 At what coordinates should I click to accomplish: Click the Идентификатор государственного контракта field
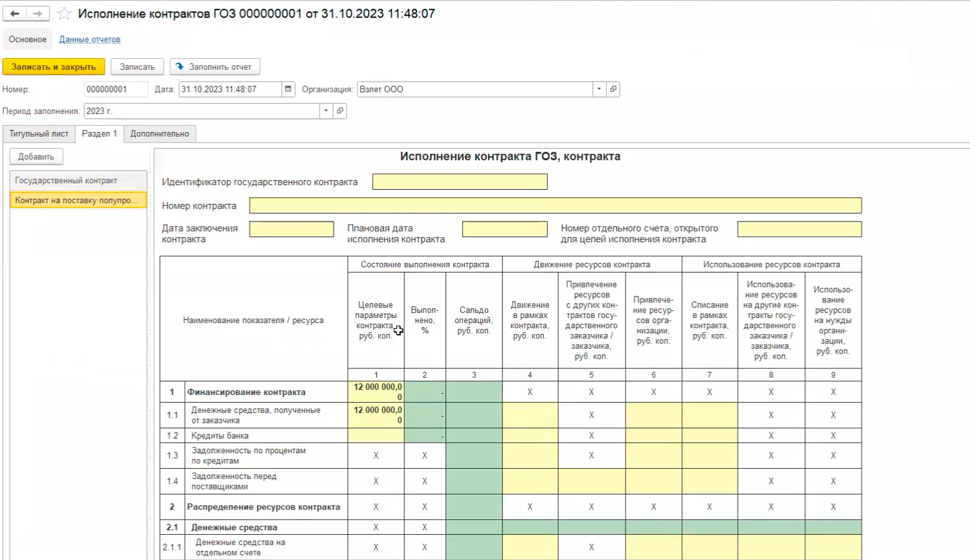coord(460,182)
